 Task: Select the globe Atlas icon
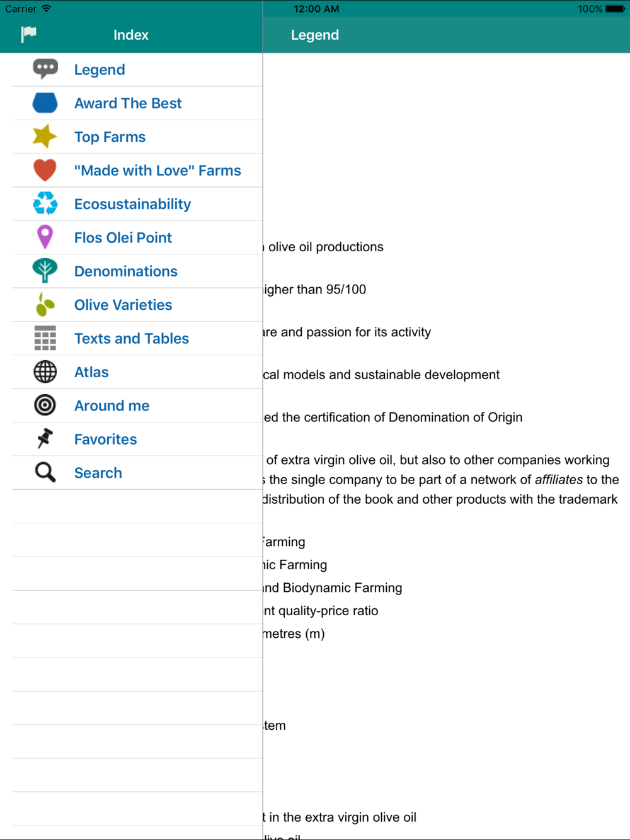[45, 372]
